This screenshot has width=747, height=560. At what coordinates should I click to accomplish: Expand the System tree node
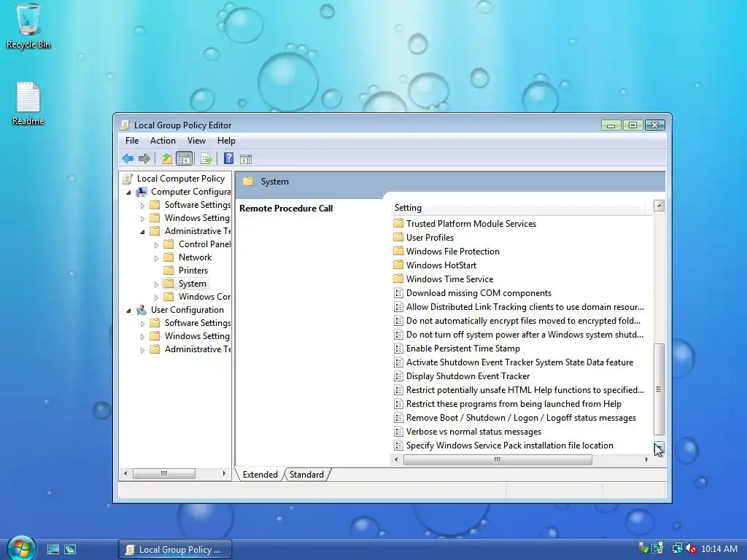click(156, 284)
